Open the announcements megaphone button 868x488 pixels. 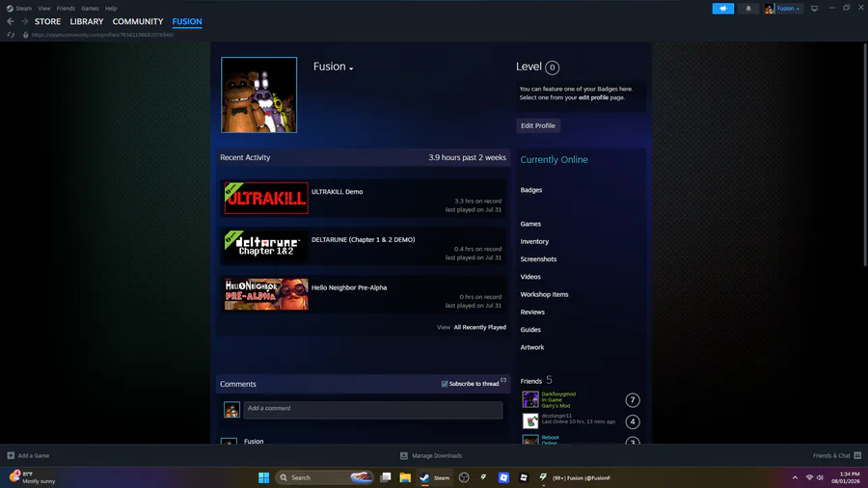(x=723, y=9)
